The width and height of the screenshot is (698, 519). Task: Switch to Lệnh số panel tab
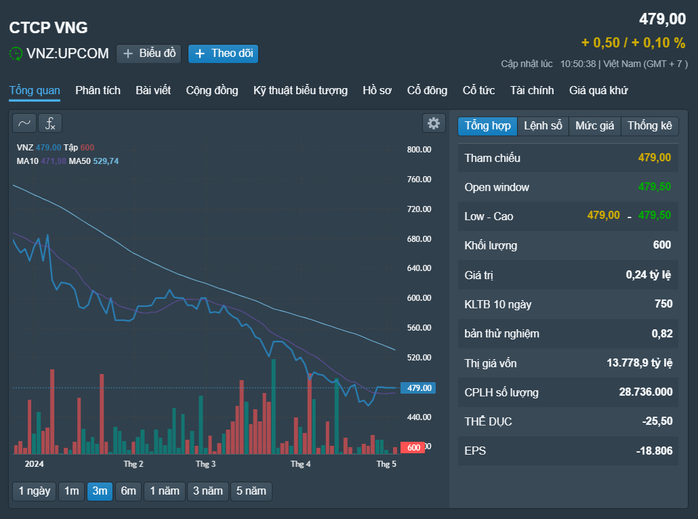coord(543,126)
